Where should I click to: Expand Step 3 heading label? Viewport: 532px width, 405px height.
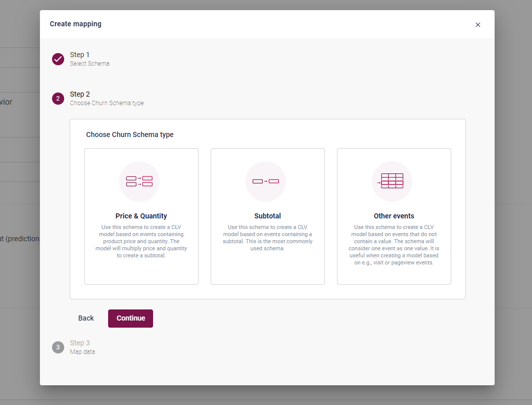click(x=80, y=343)
